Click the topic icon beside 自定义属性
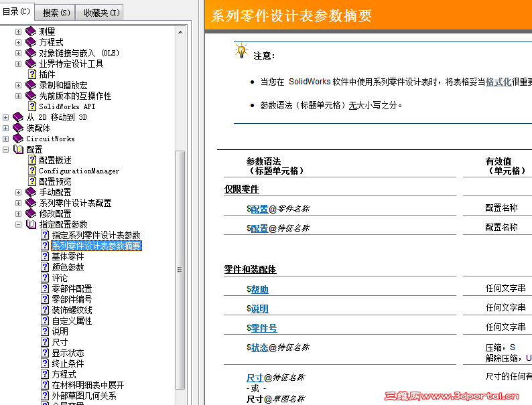532x405 pixels. pos(45,321)
